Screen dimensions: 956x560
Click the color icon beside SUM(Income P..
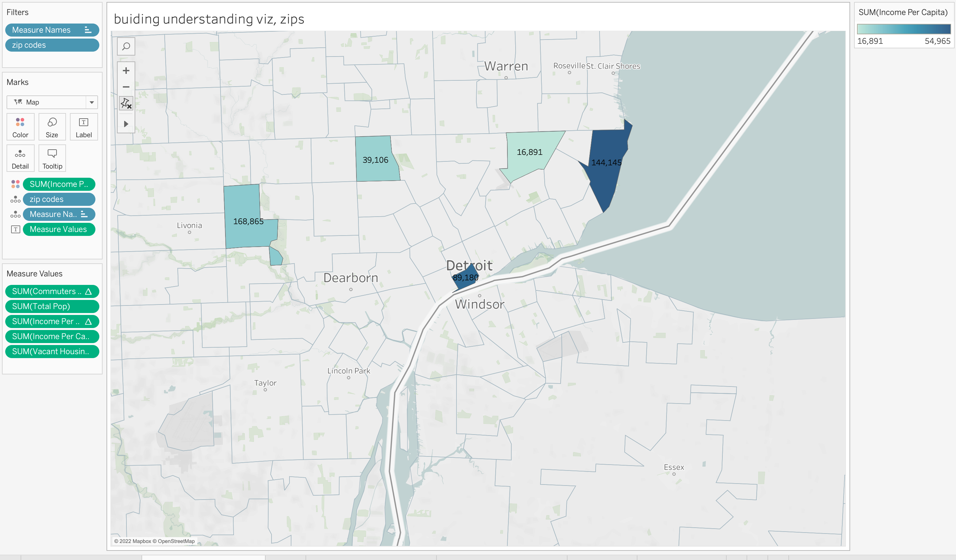pos(15,184)
